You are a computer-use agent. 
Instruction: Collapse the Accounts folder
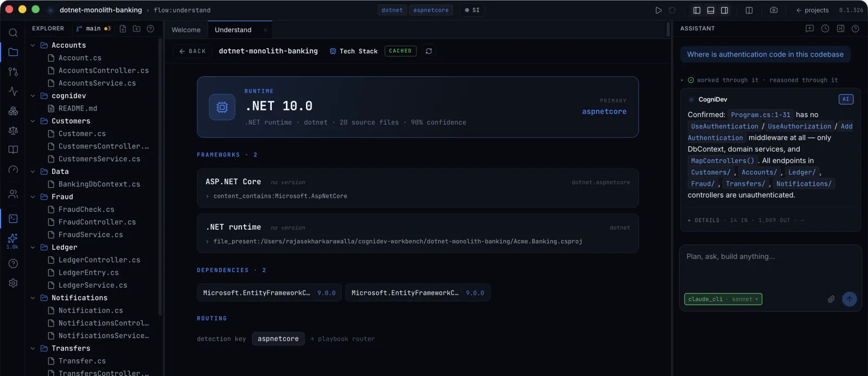point(33,46)
